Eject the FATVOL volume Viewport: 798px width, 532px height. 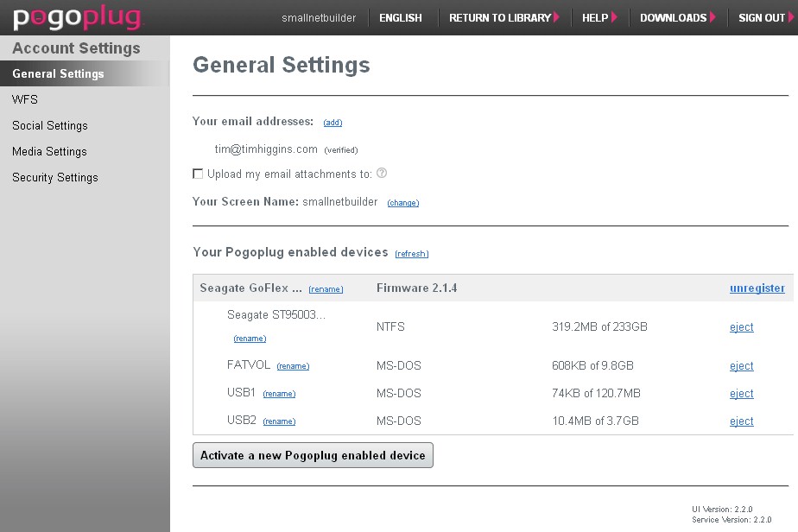click(x=742, y=365)
